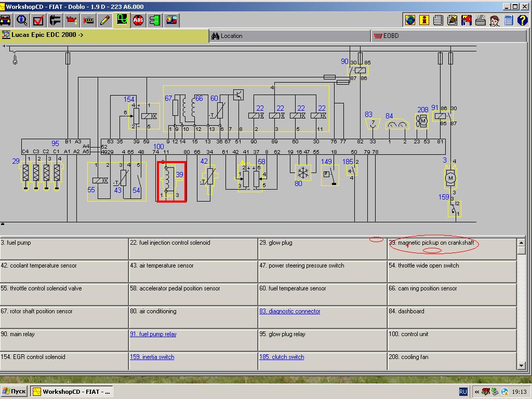This screenshot has width=532, height=399.
Task: Select the caliper measurements icon
Action: tap(55, 20)
